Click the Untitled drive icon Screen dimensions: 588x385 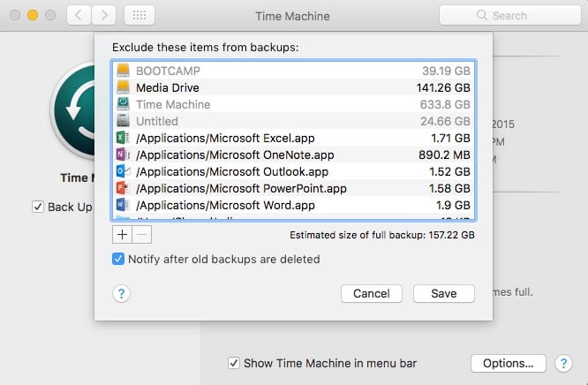pyautogui.click(x=123, y=121)
